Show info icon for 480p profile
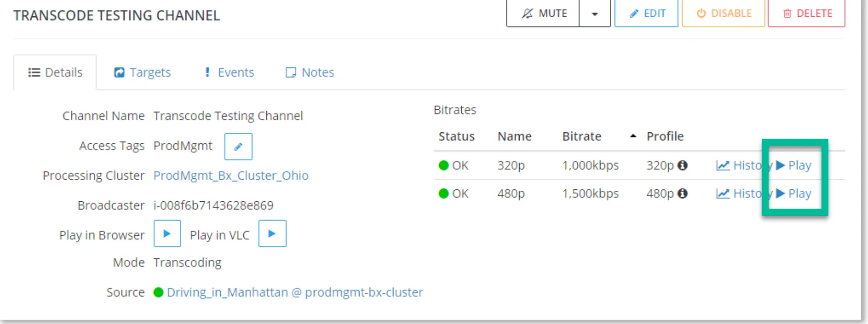The height and width of the screenshot is (324, 868). [x=683, y=193]
